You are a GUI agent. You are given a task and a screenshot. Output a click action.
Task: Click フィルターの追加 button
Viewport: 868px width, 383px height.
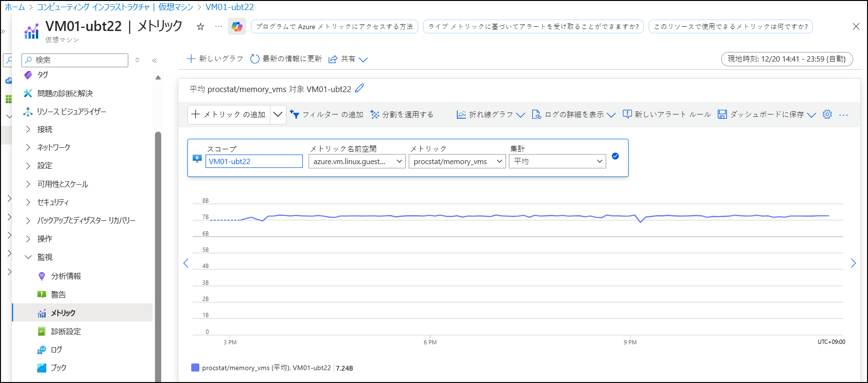tap(327, 114)
